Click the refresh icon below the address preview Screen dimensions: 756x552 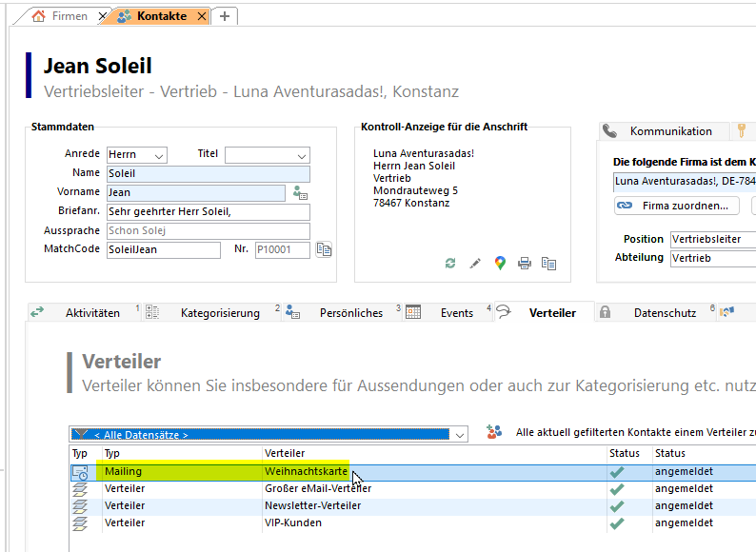click(450, 264)
